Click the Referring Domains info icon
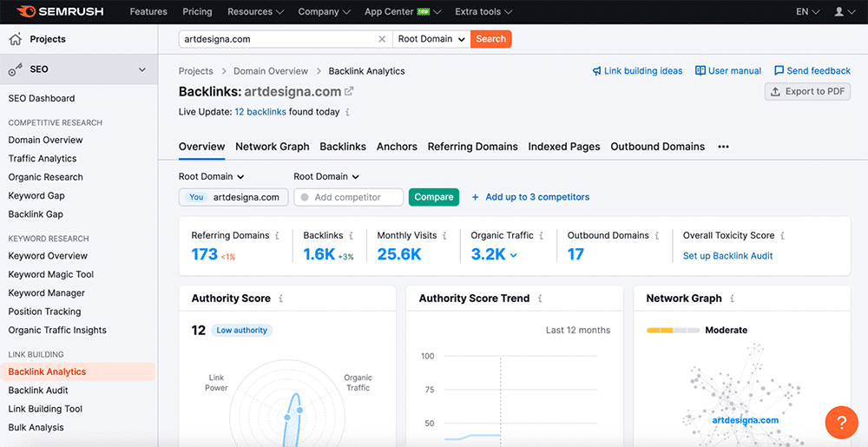Image resolution: width=868 pixels, height=447 pixels. coord(277,236)
